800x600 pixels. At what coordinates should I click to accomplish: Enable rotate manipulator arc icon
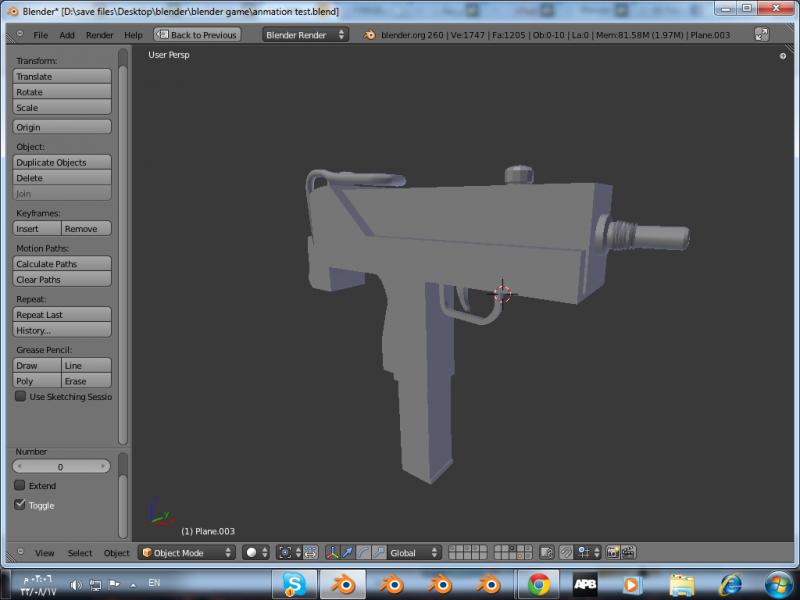click(363, 553)
